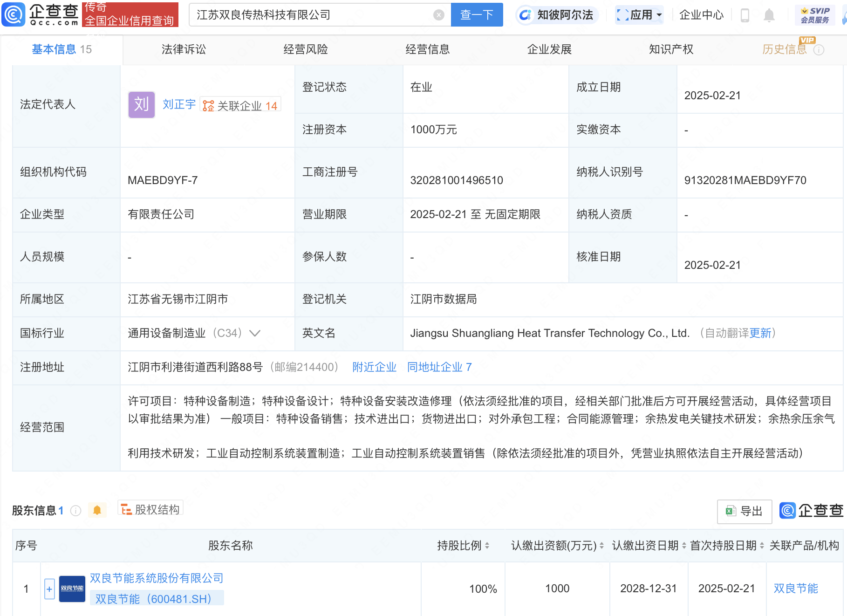Open 双良节能 related product link
The image size is (847, 616).
click(796, 589)
